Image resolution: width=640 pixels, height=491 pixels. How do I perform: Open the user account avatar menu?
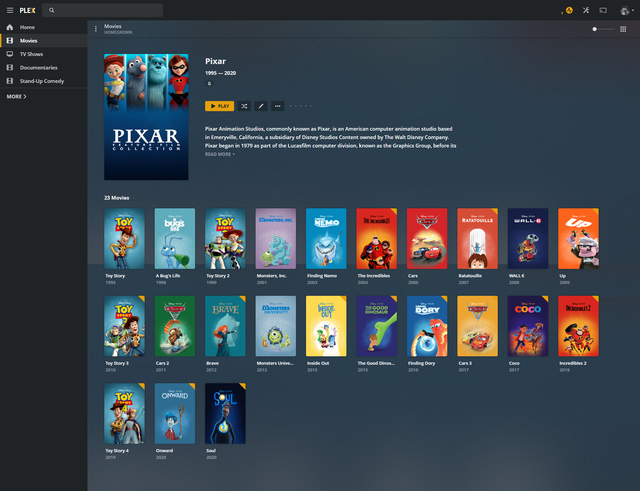(x=625, y=11)
